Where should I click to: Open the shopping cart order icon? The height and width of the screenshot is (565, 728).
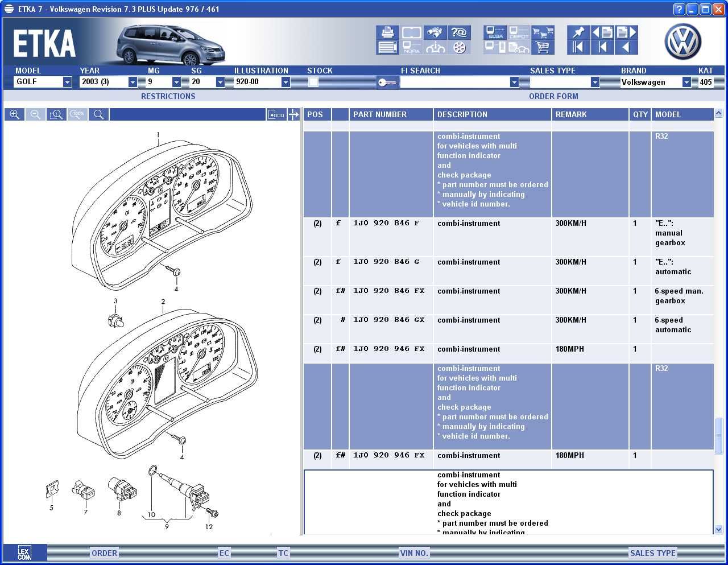[543, 47]
